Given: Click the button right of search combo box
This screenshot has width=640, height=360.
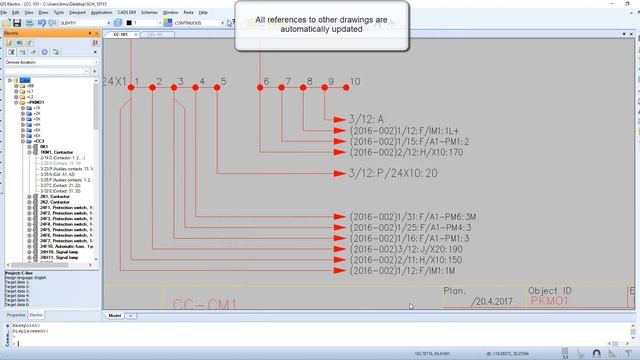Looking at the screenshot, I should click(x=94, y=71).
